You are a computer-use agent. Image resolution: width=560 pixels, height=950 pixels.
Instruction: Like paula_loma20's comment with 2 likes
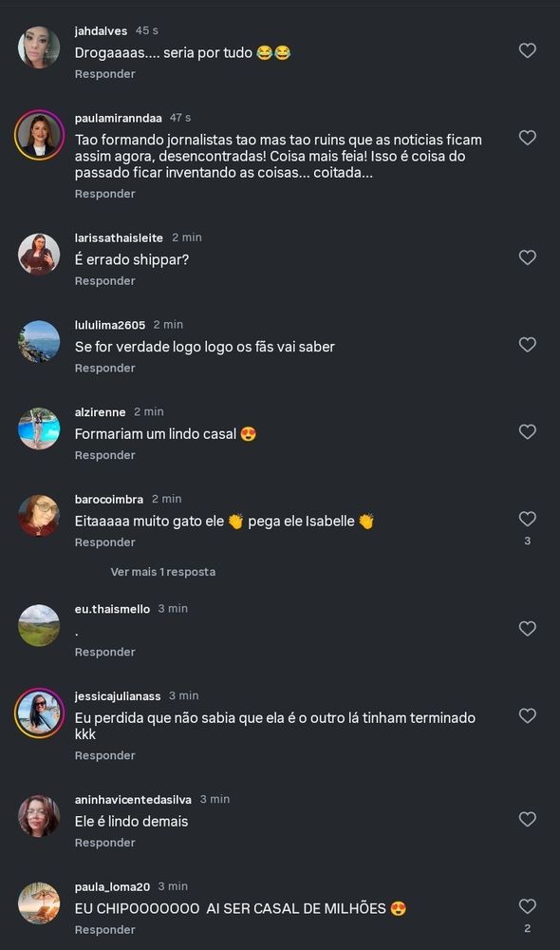pos(528,906)
